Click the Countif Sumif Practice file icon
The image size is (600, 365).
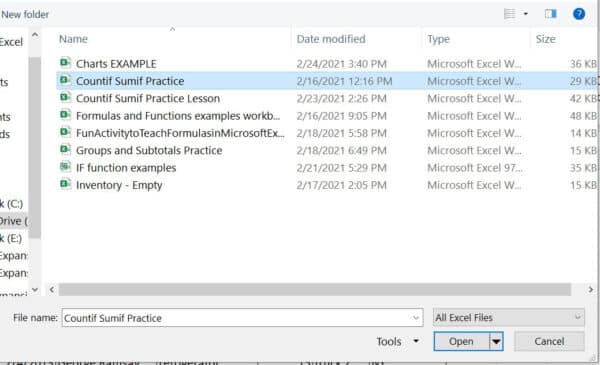coord(65,80)
